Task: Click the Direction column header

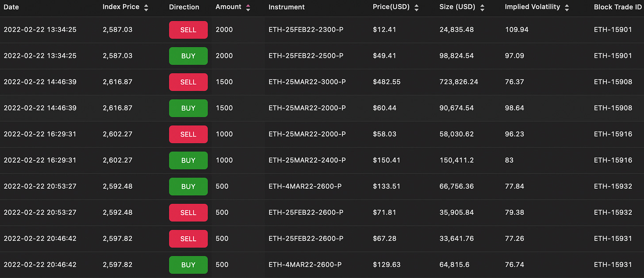Action: [x=184, y=7]
